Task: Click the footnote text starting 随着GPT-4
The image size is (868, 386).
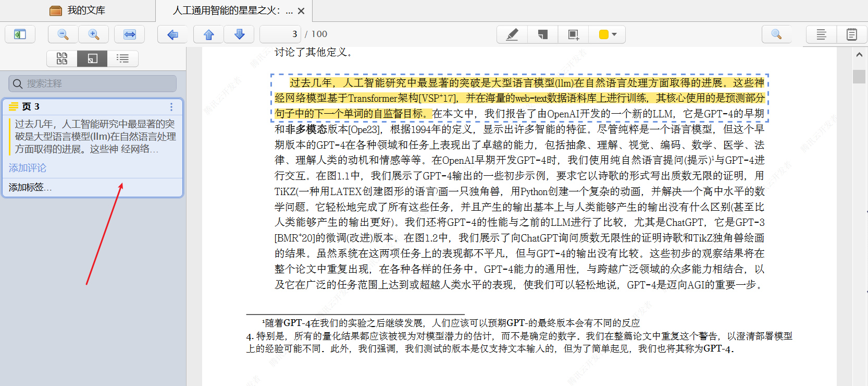Action: pos(452,323)
